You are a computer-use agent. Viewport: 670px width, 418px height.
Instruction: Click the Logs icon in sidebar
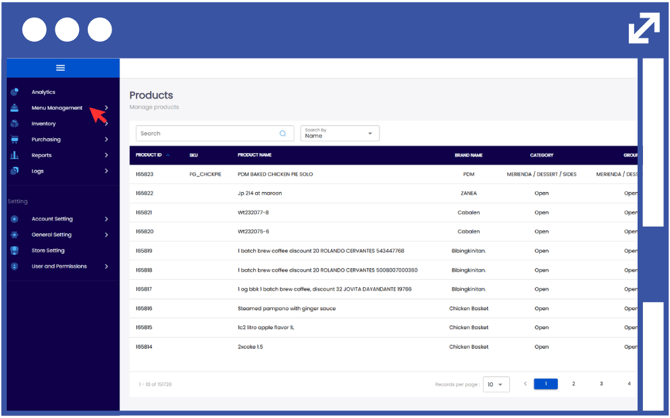(14, 171)
